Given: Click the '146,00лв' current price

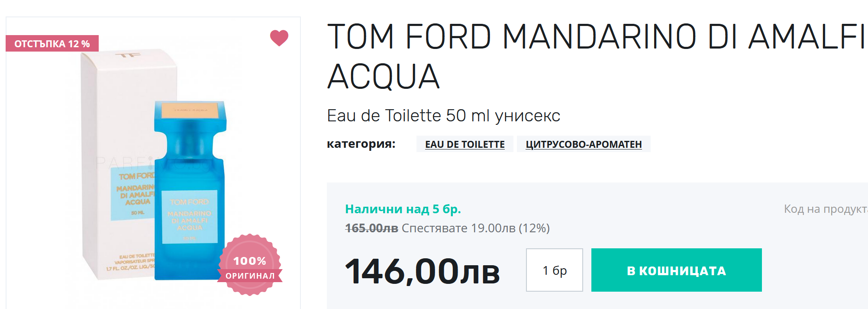Looking at the screenshot, I should coord(422,271).
